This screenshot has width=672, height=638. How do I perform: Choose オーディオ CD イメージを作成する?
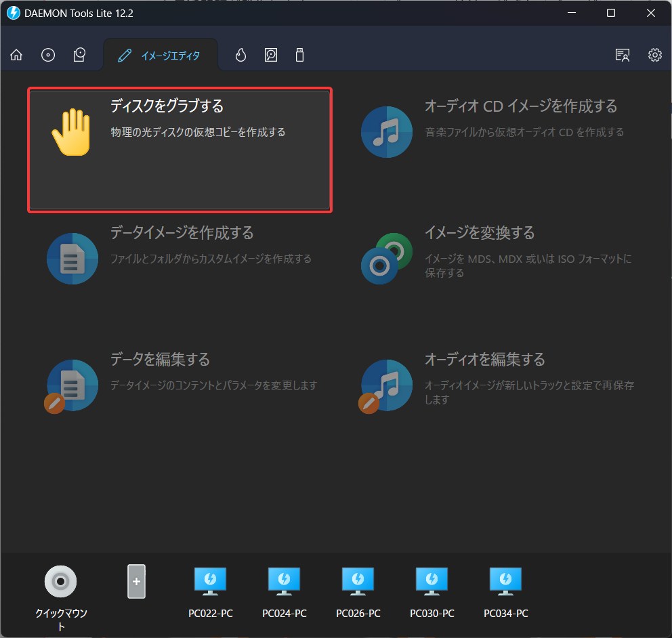point(521,106)
